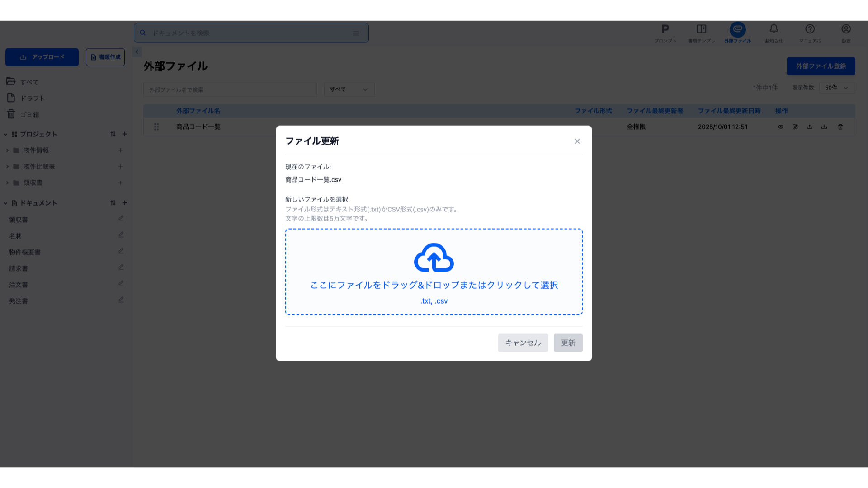Close the ファイル更新 dialog with X

577,141
